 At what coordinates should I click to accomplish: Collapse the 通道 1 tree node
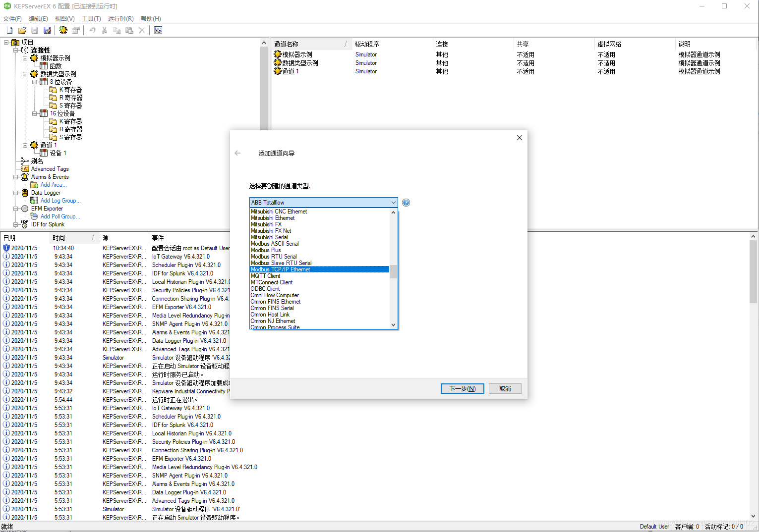[x=25, y=145]
